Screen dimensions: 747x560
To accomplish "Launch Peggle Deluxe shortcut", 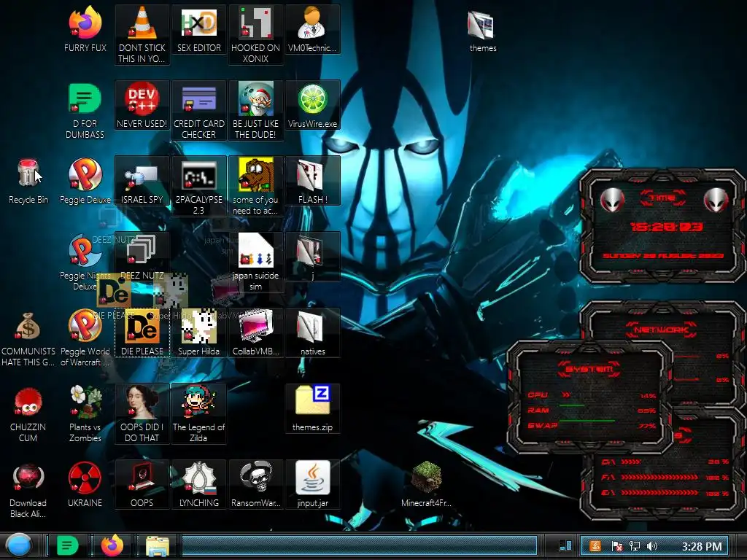I will coord(85,174).
